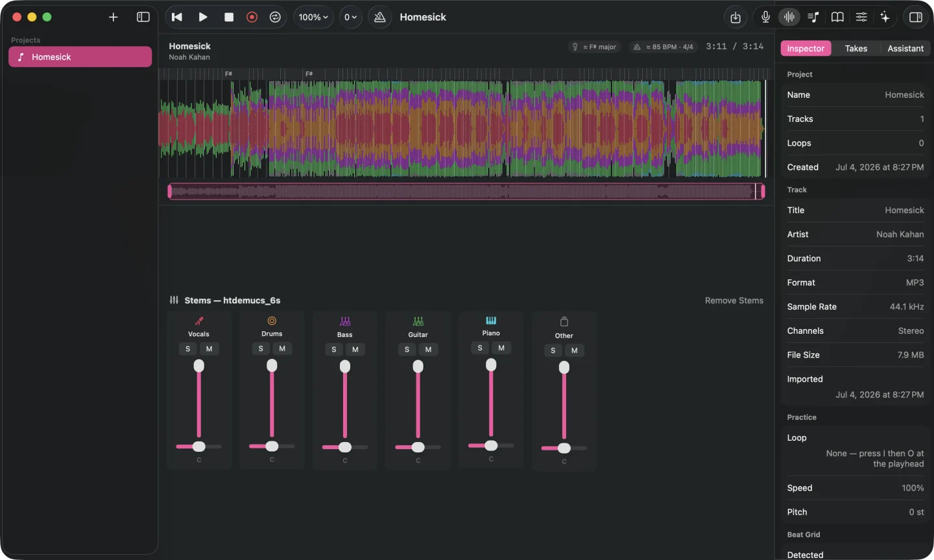Click the Pitch value 0 st in Inspector

click(916, 512)
